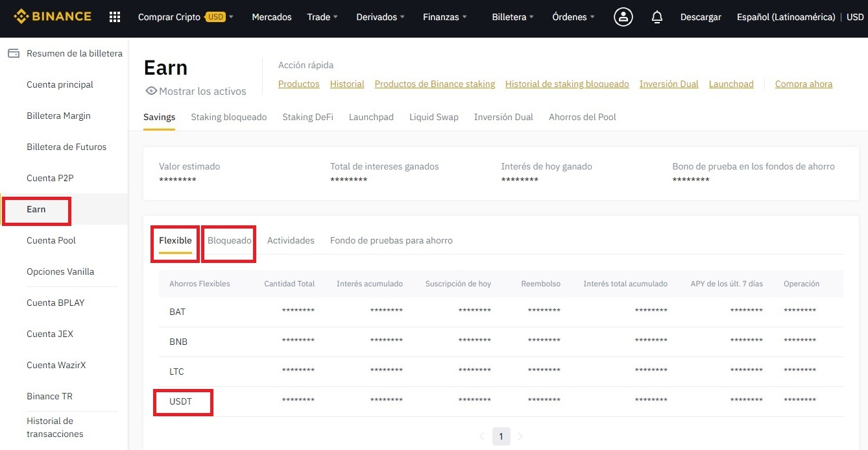
Task: Switch to Inversión Dual tab
Action: (503, 117)
